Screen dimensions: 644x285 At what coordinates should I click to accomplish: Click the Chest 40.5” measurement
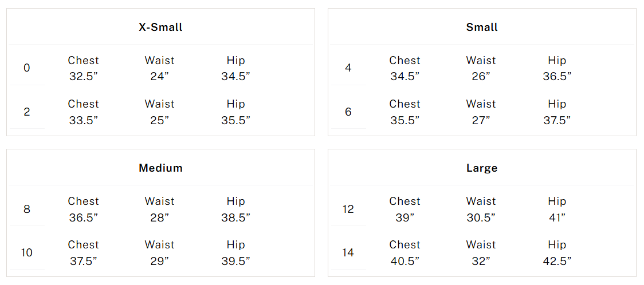pyautogui.click(x=405, y=252)
